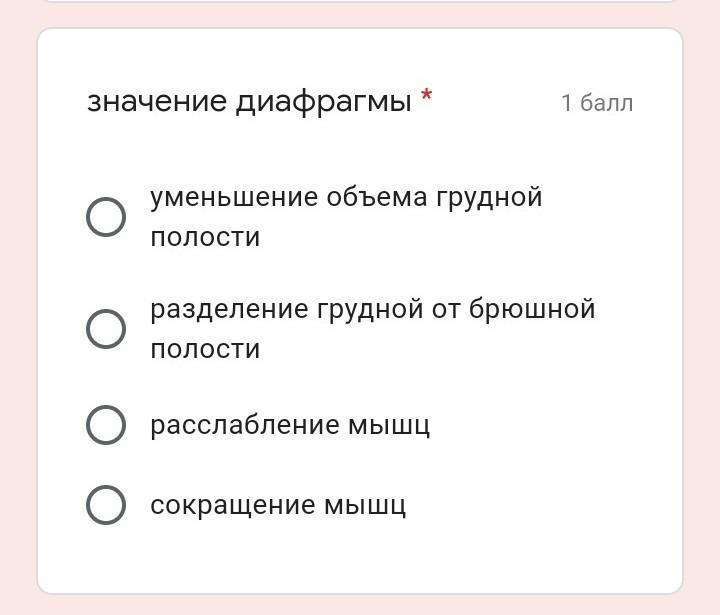Screen dimensions: 720x615
Task: Click the answer text уменьшение объема грудной
Action: [x=346, y=197]
